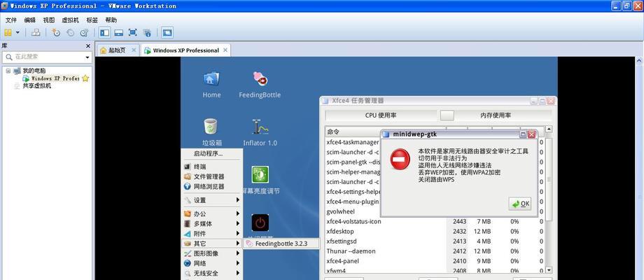Open the screen brightness 屏幕亮度调节 icon
Viewport: 644px width, 280px height.
260,180
